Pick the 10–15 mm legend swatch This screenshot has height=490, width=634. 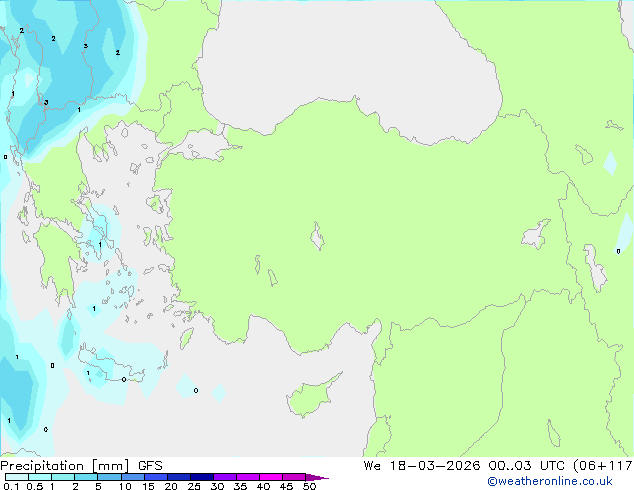point(132,477)
